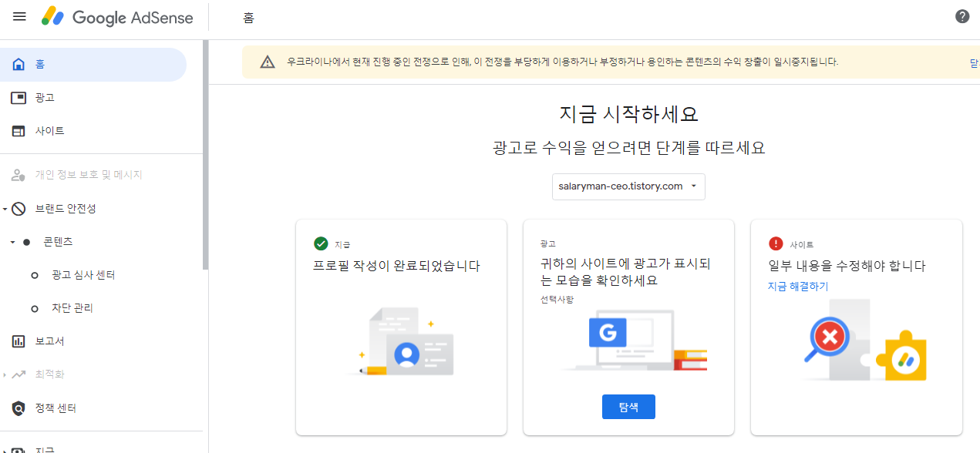
Task: Open the salaryman-ceo.tistory.com site dropdown
Action: click(628, 186)
